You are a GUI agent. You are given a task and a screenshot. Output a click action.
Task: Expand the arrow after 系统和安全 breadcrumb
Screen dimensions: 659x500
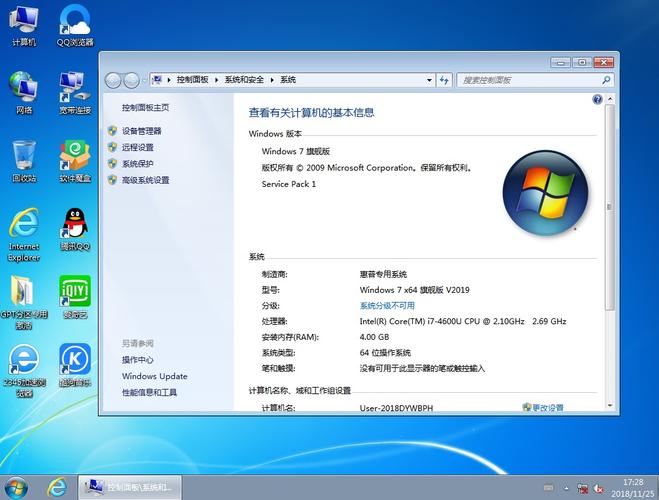(x=273, y=79)
